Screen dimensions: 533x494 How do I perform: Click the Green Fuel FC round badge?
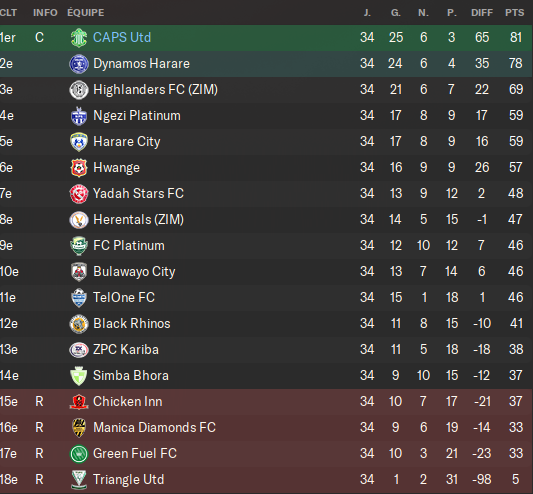pyautogui.click(x=79, y=454)
